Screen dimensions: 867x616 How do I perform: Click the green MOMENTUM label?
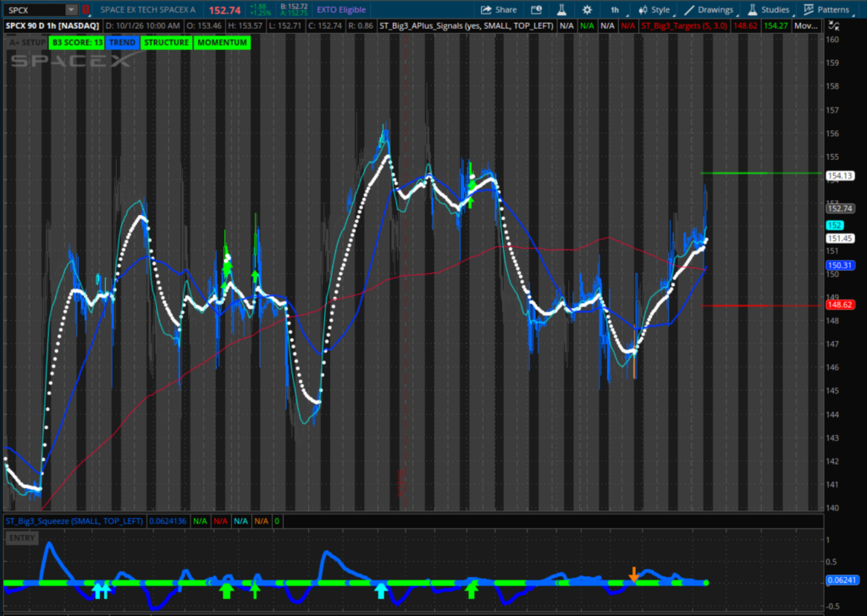(222, 42)
